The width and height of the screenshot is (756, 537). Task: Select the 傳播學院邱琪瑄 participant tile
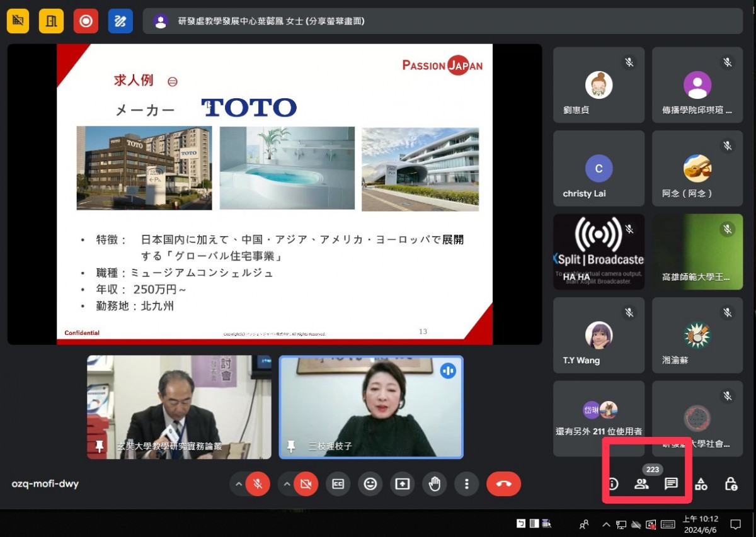coord(697,85)
